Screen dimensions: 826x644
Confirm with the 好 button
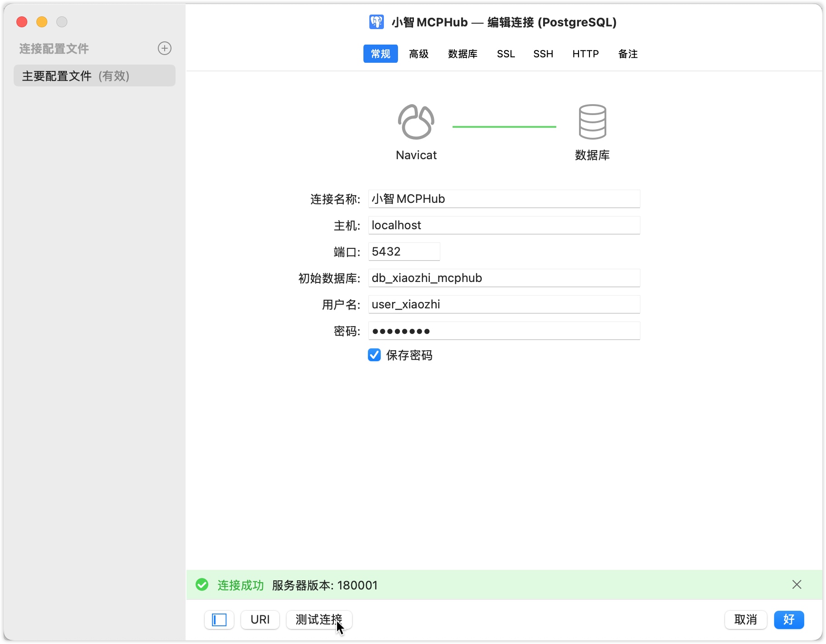point(789,619)
